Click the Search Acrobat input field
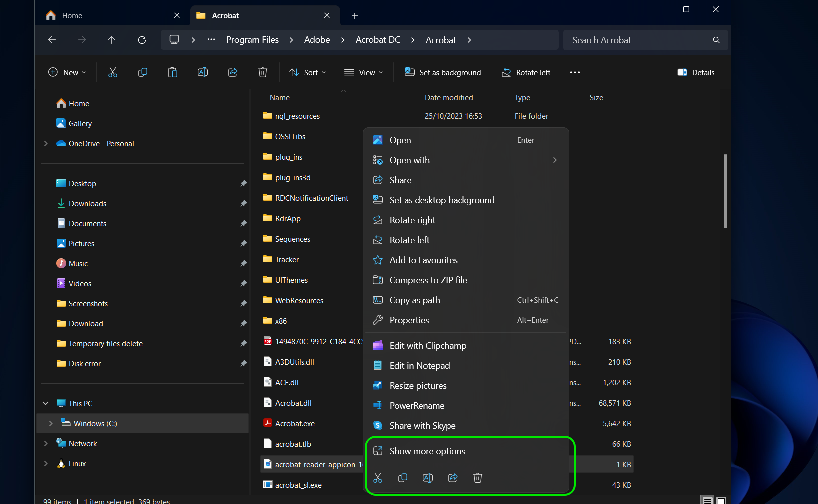The width and height of the screenshot is (818, 504). pos(640,40)
